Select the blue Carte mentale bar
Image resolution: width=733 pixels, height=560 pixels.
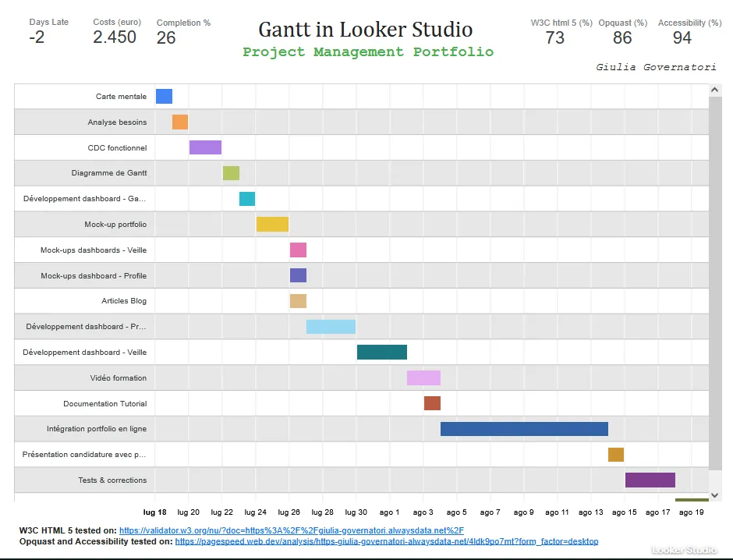coord(164,97)
